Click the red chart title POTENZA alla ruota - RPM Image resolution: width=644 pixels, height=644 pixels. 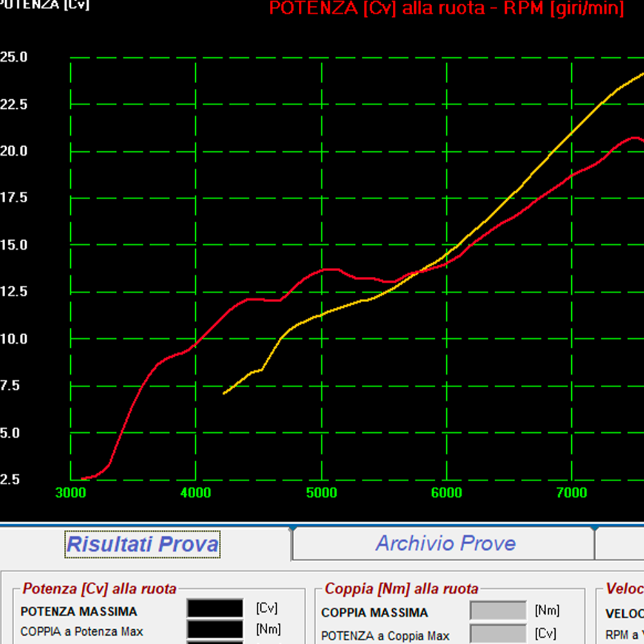(446, 8)
